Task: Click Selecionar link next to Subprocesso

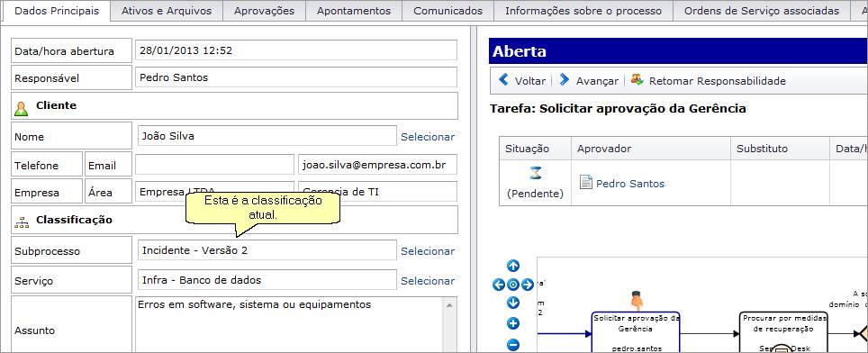Action: [x=428, y=251]
